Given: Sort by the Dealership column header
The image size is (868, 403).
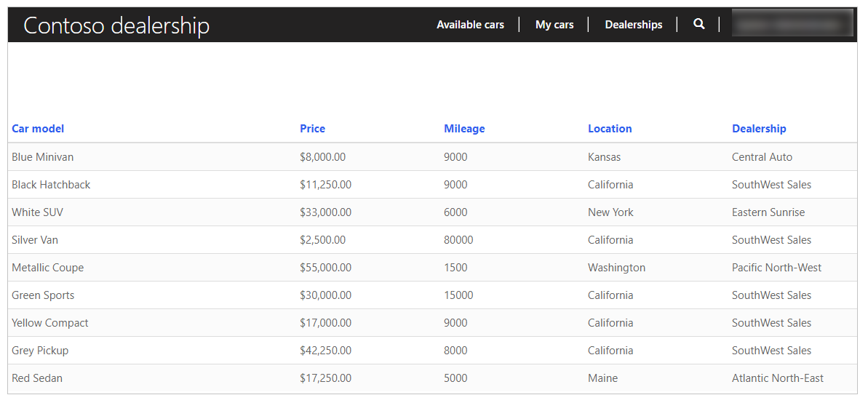Looking at the screenshot, I should pos(758,129).
